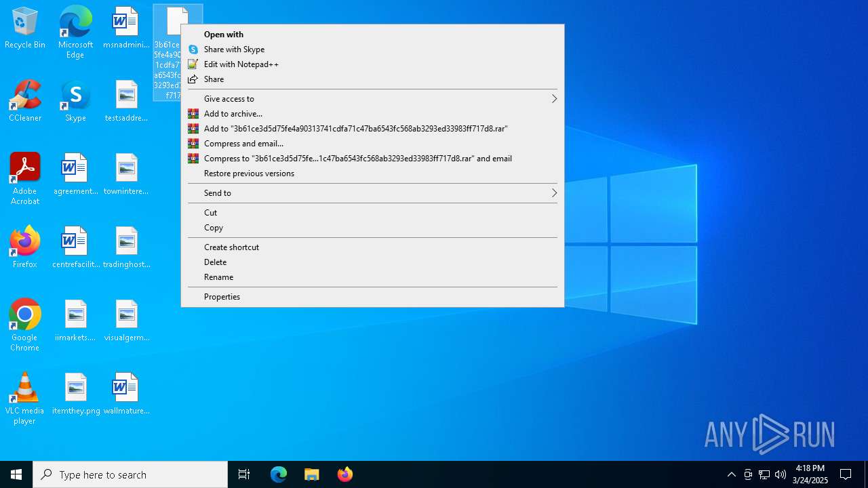The width and height of the screenshot is (868, 488).
Task: Select the centrefacilit Word document icon
Action: pyautogui.click(x=75, y=248)
